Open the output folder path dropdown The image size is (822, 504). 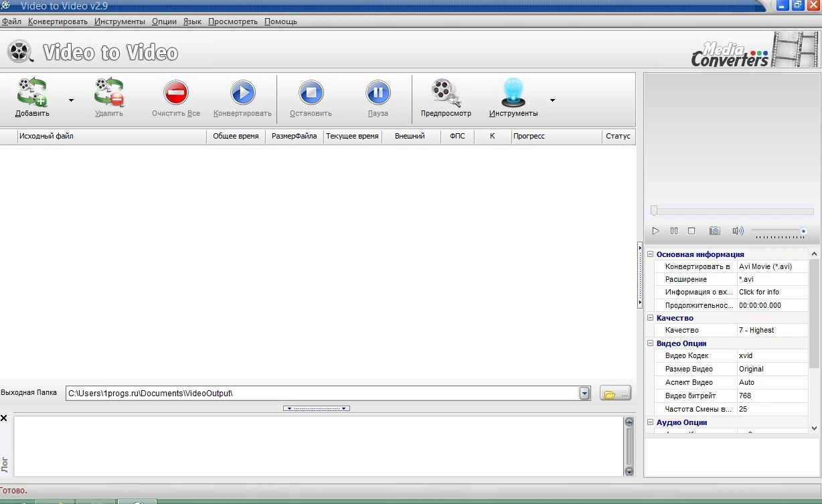pos(585,393)
